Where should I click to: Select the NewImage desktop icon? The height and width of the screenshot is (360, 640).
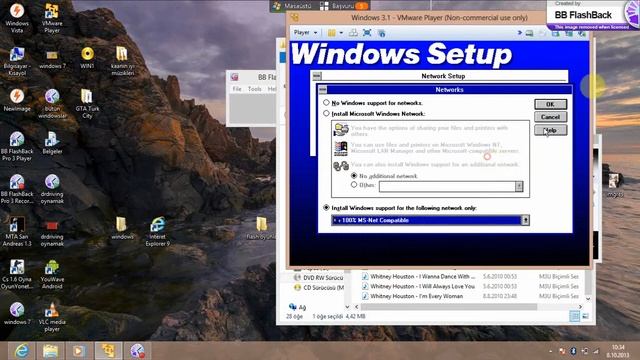tap(17, 100)
